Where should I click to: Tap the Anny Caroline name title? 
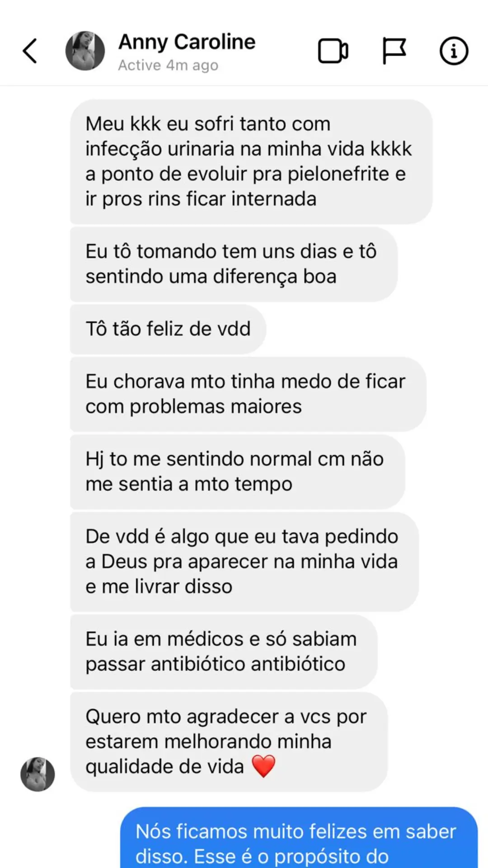(187, 42)
